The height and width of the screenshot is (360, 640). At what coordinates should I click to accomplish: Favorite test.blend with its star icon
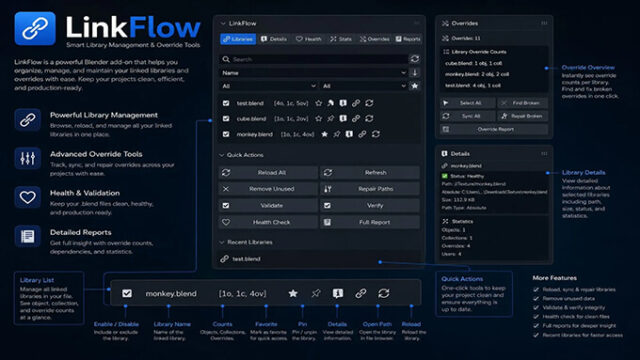click(318, 103)
